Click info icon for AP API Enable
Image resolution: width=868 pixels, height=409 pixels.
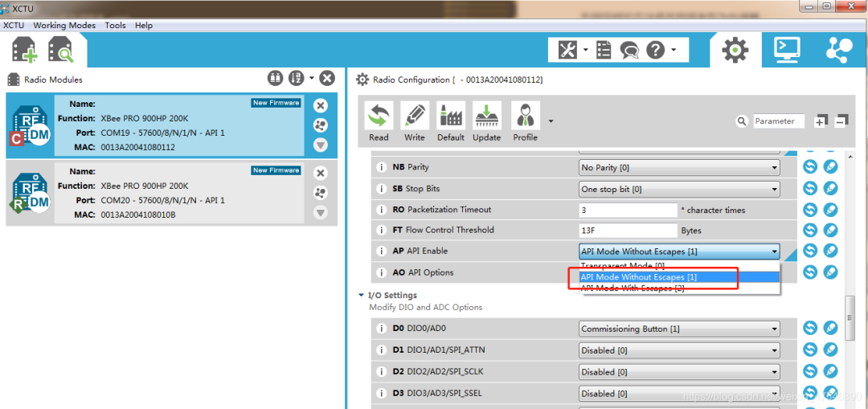click(x=381, y=252)
